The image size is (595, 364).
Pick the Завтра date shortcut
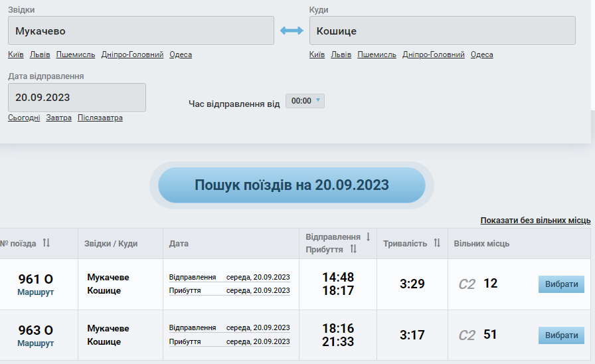click(x=59, y=118)
